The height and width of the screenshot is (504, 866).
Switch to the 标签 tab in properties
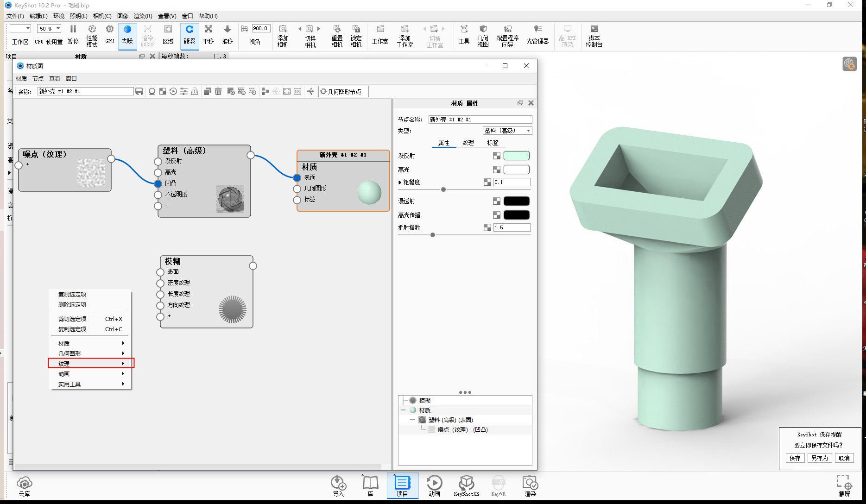(x=493, y=143)
